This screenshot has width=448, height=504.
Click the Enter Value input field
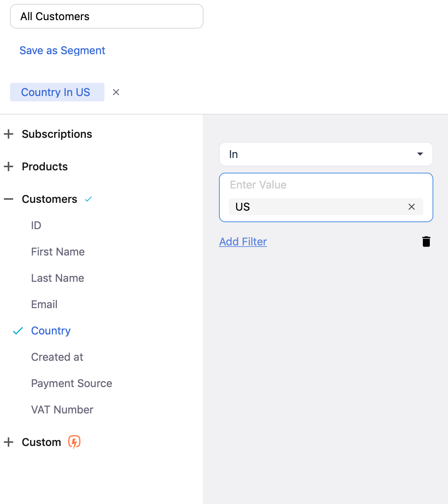pyautogui.click(x=325, y=185)
